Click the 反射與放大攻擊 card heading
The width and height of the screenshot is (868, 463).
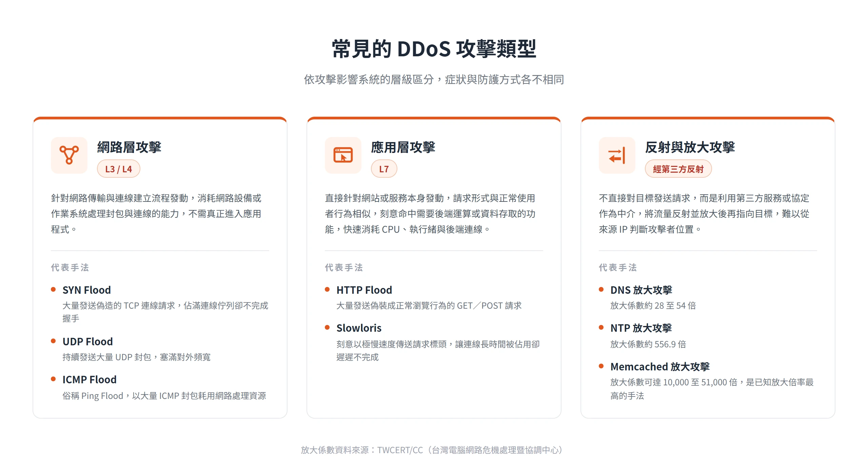click(x=690, y=147)
